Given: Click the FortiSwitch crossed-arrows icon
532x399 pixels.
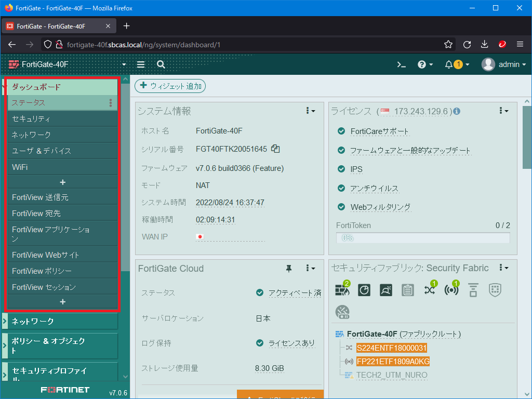Looking at the screenshot, I should pyautogui.click(x=430, y=289).
